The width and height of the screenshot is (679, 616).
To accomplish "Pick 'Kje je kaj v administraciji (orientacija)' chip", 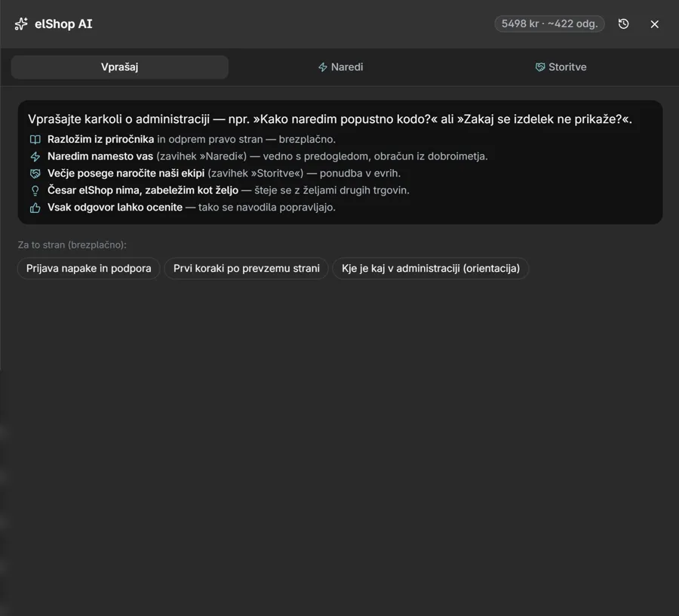I will point(431,269).
